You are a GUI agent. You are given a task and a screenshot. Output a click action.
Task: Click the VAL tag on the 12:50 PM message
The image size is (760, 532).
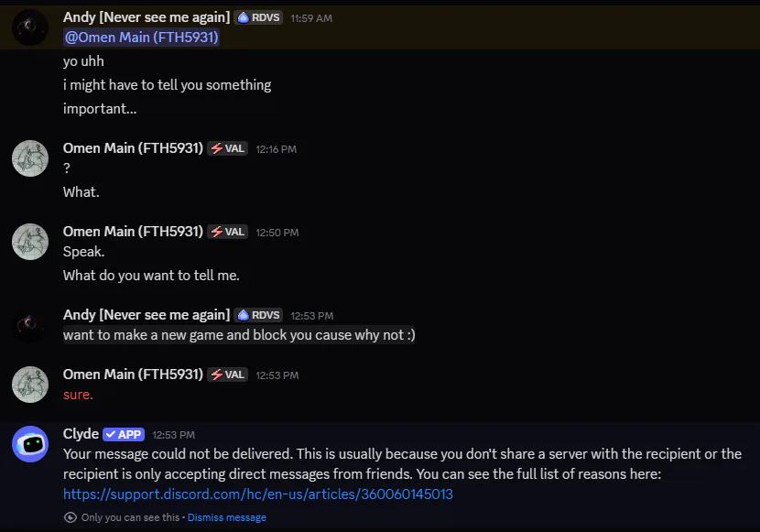click(227, 232)
